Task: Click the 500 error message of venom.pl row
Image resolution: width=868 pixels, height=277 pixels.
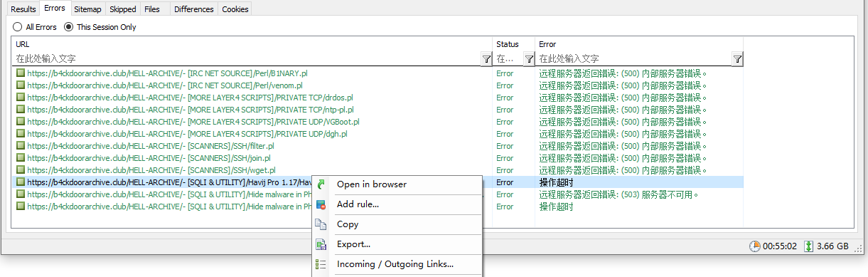Action: pos(623,85)
